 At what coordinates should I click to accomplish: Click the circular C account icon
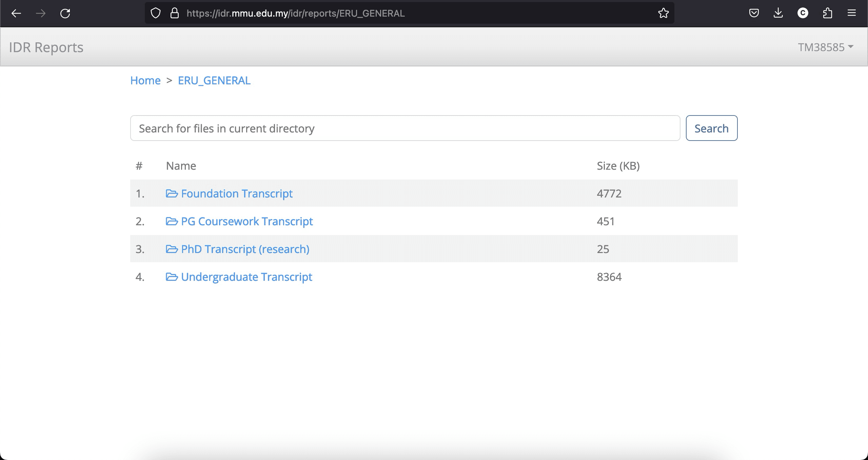[x=803, y=13]
